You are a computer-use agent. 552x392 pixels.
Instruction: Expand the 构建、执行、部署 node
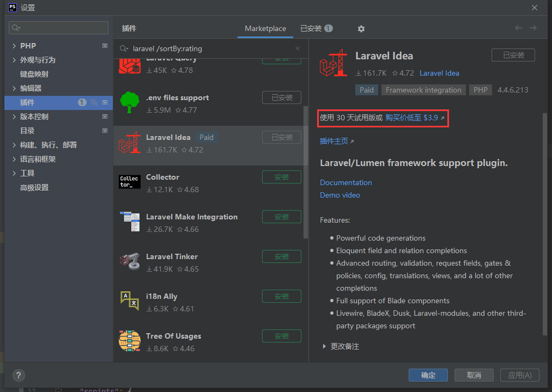pos(14,145)
